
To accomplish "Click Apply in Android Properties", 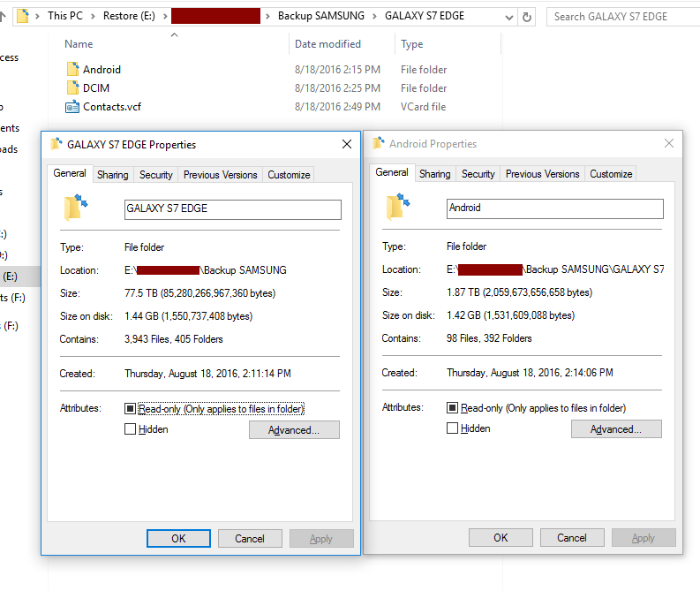I will click(x=644, y=537).
